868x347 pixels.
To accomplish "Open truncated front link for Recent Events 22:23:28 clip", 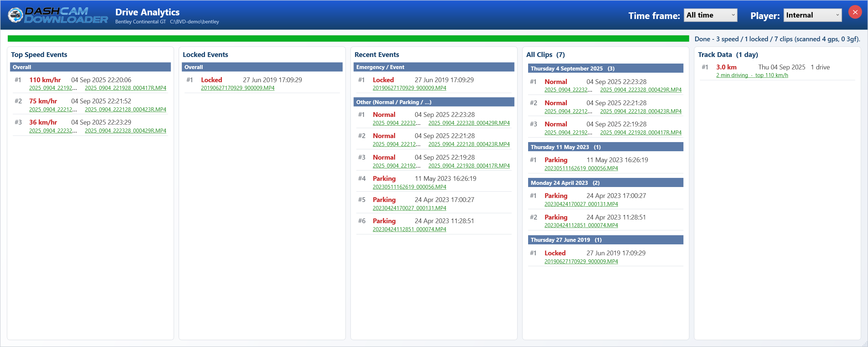I will pos(397,123).
